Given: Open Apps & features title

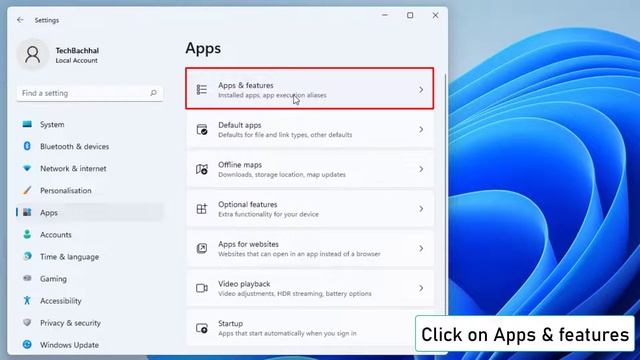Looking at the screenshot, I should (x=245, y=85).
